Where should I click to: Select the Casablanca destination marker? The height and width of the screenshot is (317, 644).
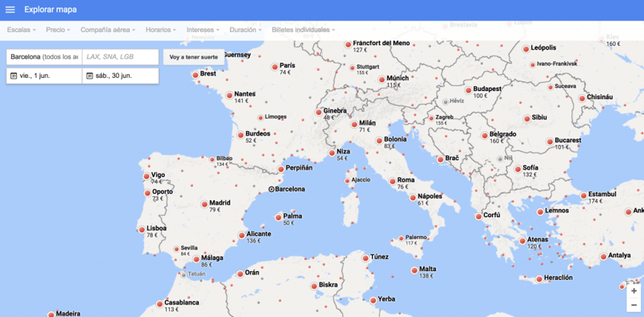(159, 304)
